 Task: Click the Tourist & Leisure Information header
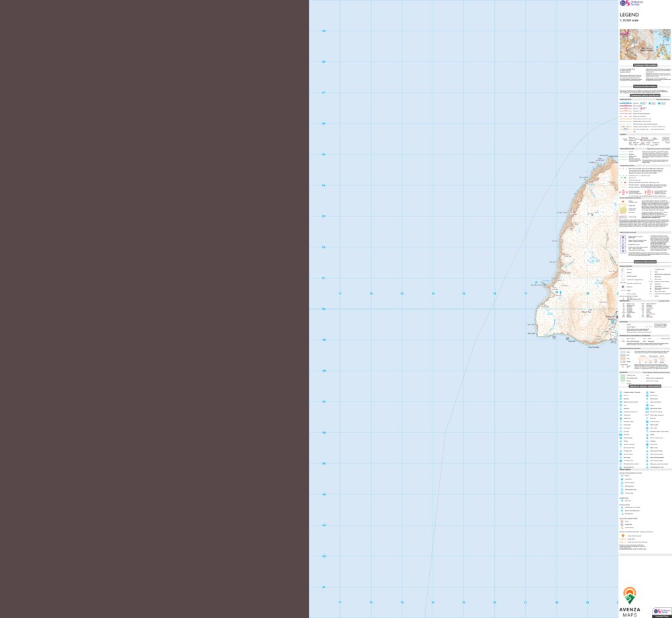coord(645,386)
